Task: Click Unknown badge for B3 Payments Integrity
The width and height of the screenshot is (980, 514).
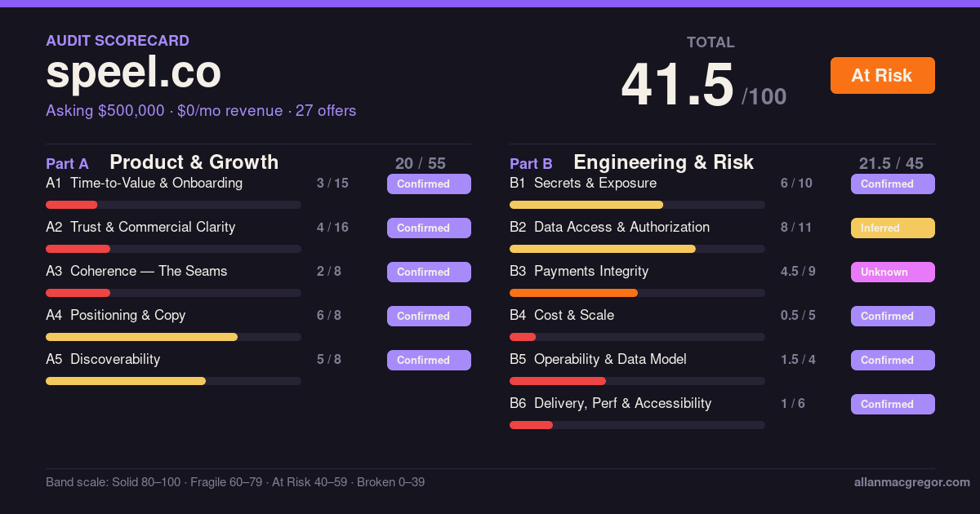Action: pyautogui.click(x=893, y=272)
